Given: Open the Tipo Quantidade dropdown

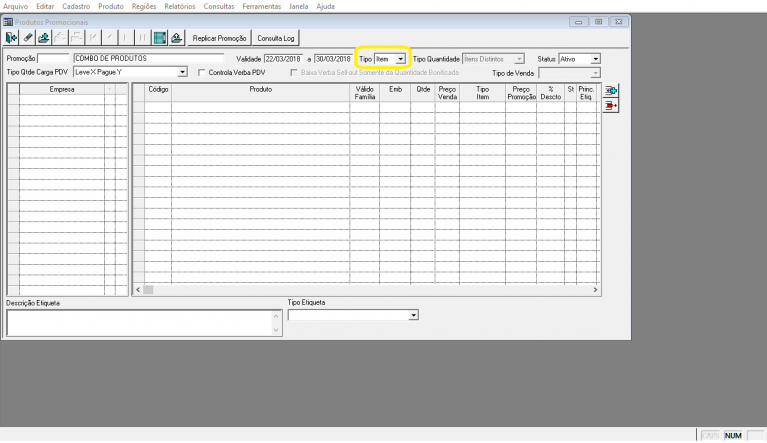Looking at the screenshot, I should [x=519, y=59].
